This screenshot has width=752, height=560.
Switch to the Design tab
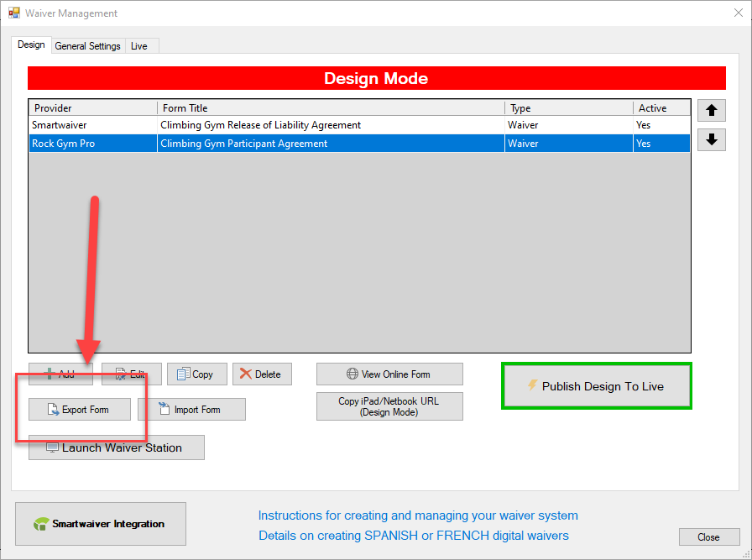(31, 44)
